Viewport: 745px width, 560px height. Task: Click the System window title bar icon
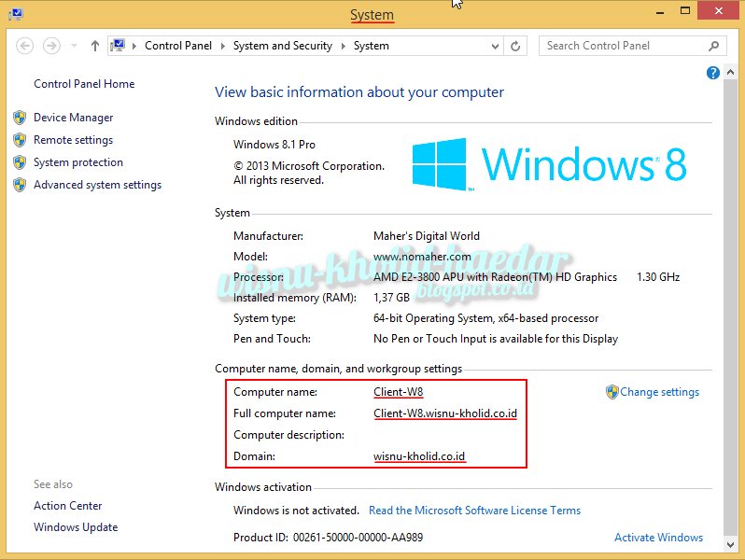click(16, 14)
